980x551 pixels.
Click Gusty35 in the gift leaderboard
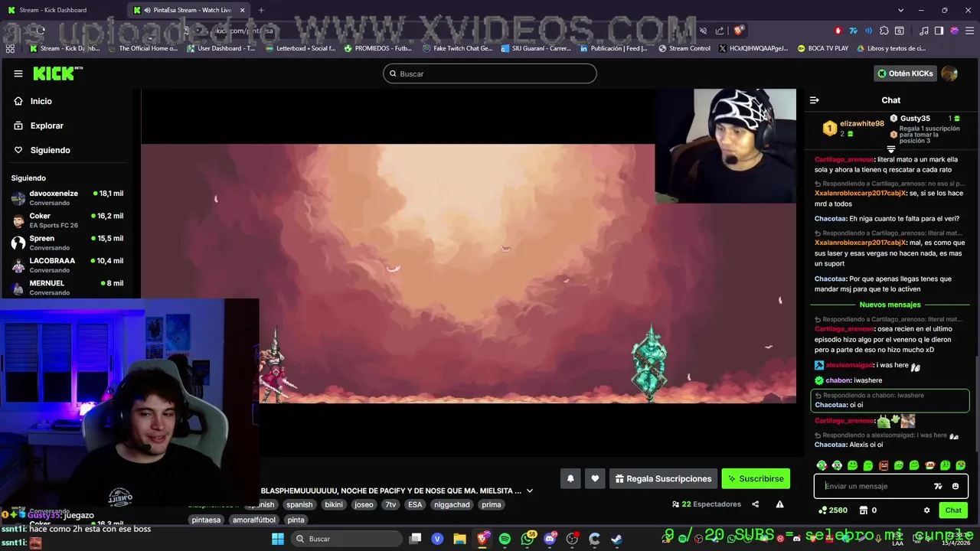tap(915, 119)
